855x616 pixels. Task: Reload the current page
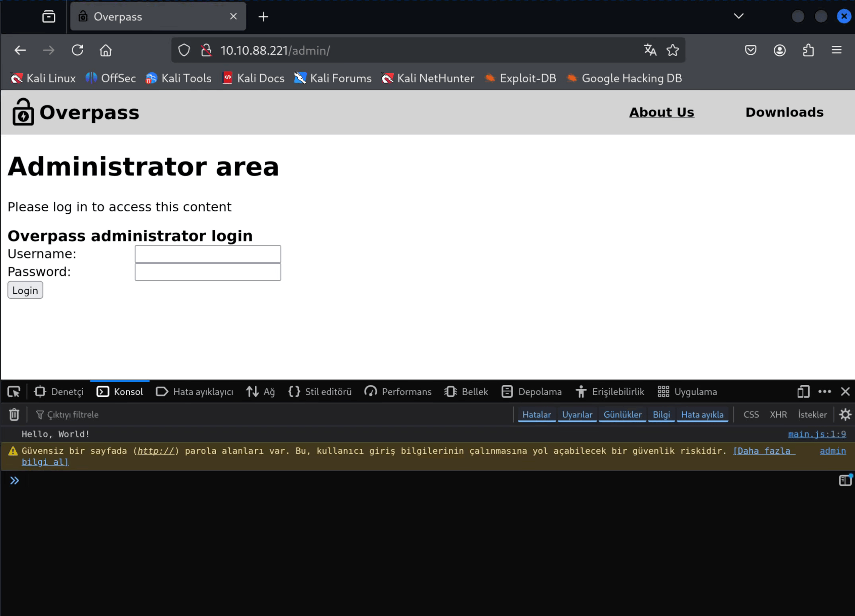(77, 51)
